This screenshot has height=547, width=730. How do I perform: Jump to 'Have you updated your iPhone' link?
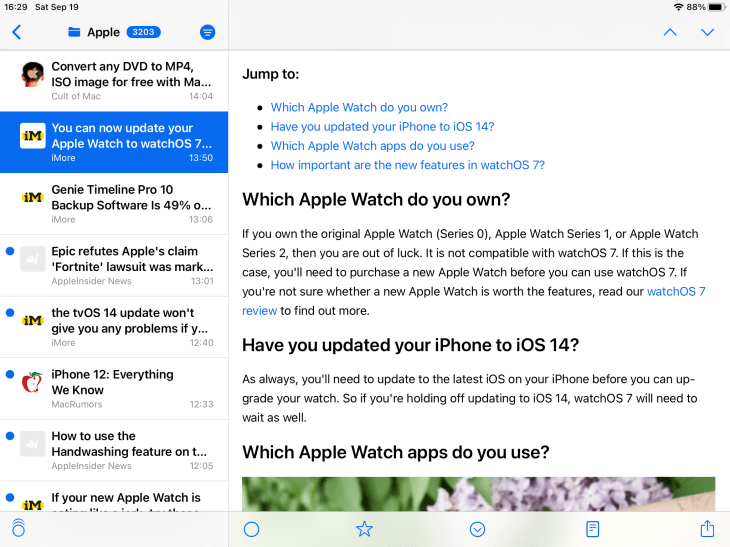382,127
